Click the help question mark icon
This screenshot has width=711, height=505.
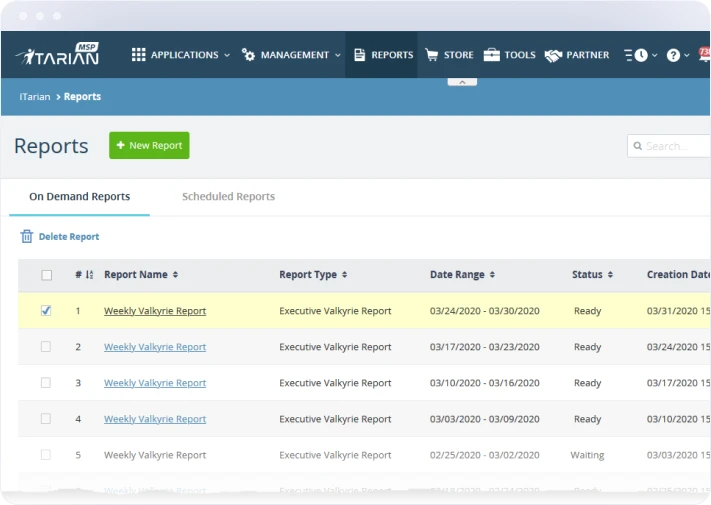[x=673, y=55]
